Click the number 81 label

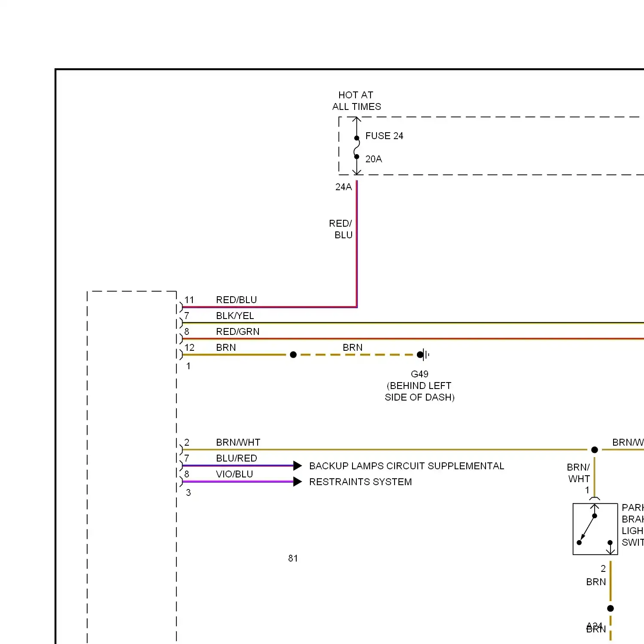pyautogui.click(x=293, y=558)
